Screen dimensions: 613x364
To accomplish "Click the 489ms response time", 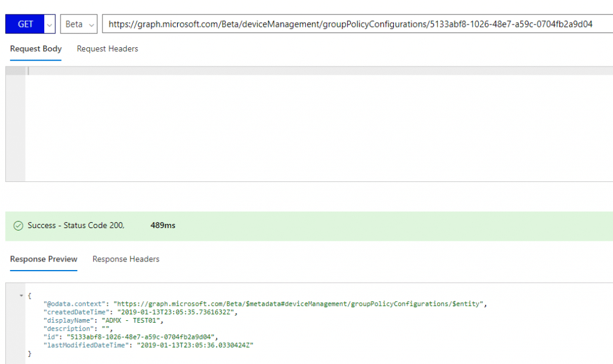I will pyautogui.click(x=163, y=226).
